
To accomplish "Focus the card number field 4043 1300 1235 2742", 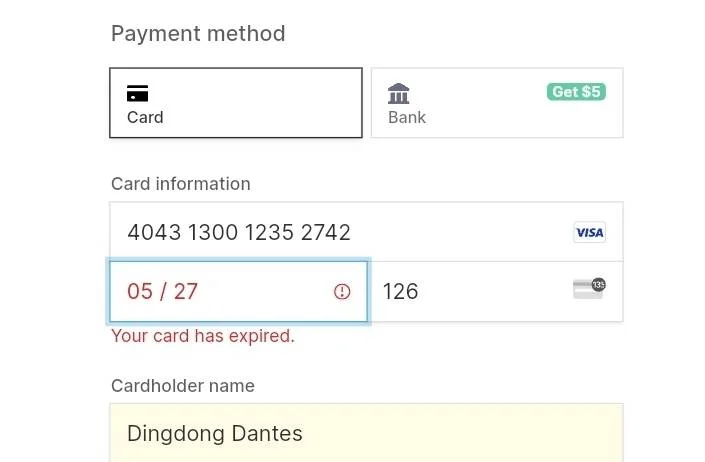I will 366,232.
